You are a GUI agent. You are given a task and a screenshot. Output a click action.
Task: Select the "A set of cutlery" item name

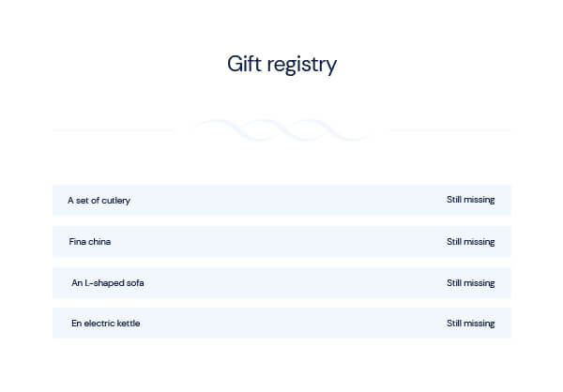click(x=99, y=201)
